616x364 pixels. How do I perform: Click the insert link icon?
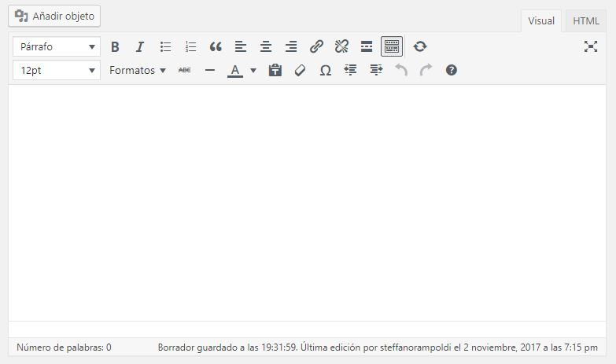[316, 46]
